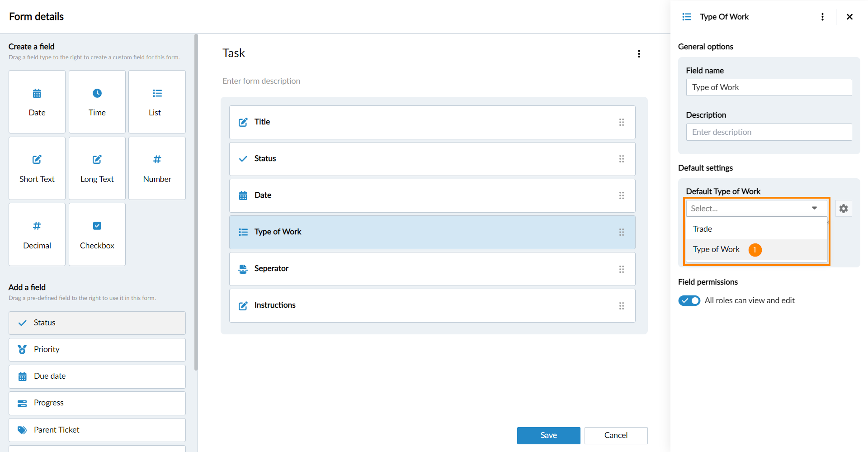Screen dimensions: 868x452
Task: Open the Task form three-dot menu
Action: tap(639, 54)
